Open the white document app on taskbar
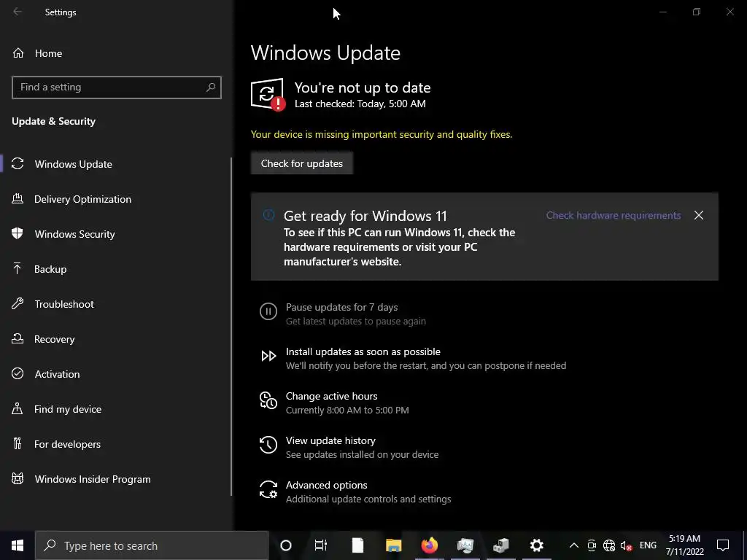The width and height of the screenshot is (747, 560). (x=357, y=545)
